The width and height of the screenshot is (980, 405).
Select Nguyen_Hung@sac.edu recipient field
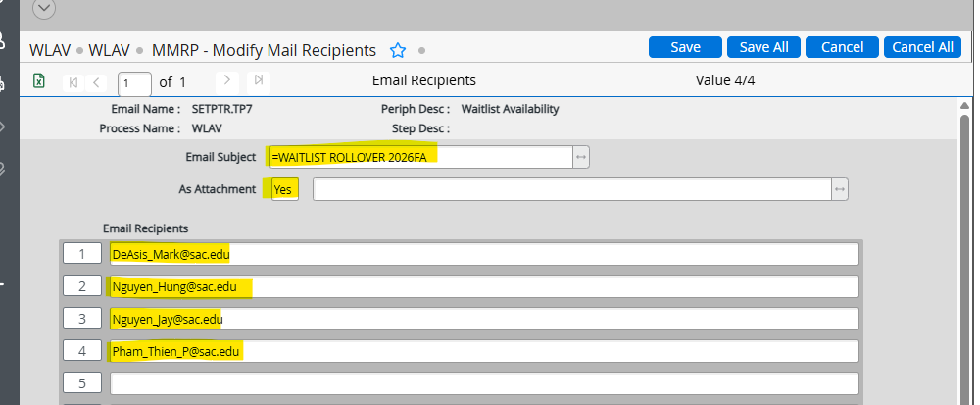coord(484,287)
